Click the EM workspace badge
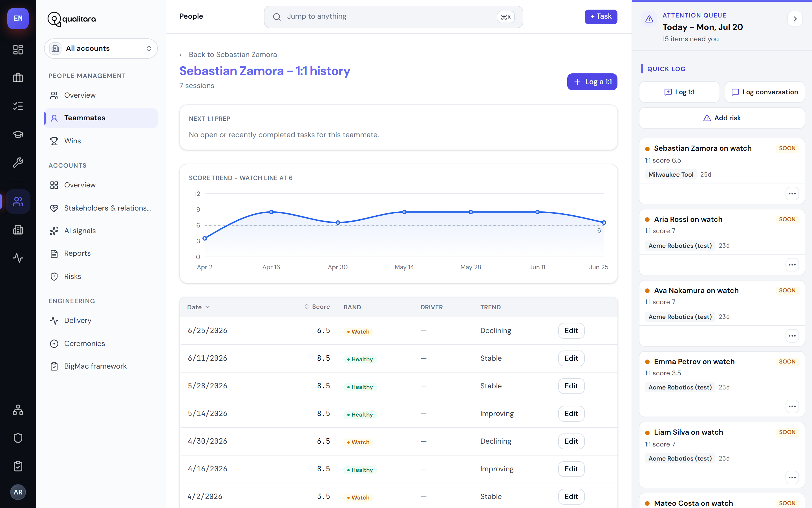 tap(18, 18)
